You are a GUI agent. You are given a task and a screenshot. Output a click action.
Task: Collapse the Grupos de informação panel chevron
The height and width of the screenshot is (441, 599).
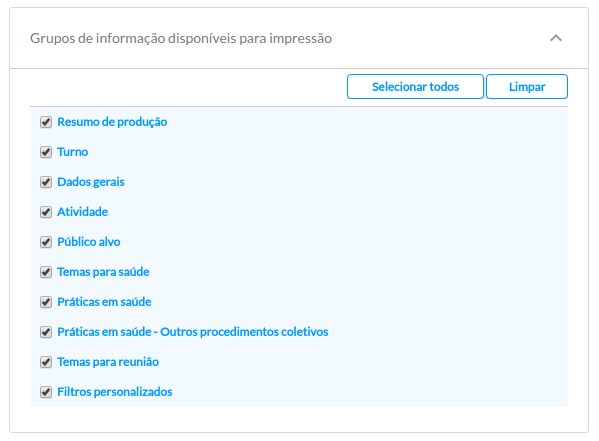click(x=555, y=38)
